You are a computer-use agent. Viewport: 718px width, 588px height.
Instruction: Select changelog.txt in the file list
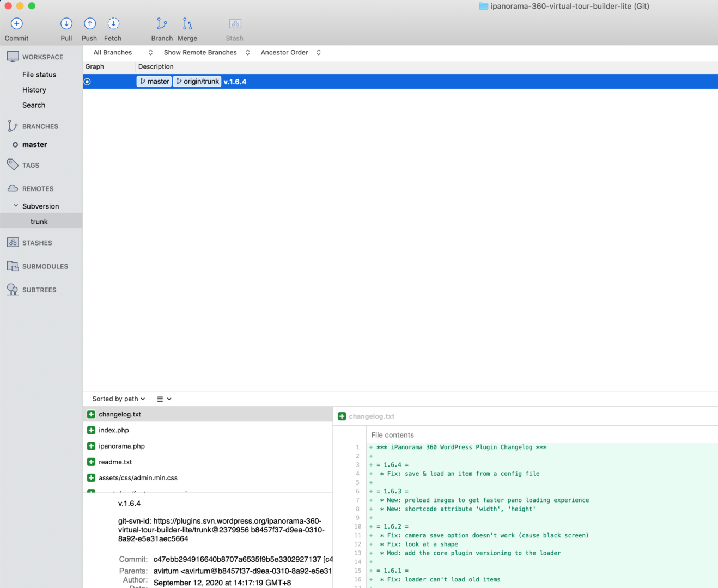click(x=208, y=414)
